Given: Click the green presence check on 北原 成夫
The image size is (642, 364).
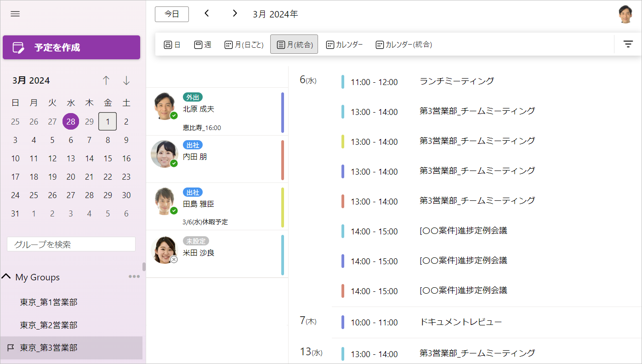Looking at the screenshot, I should 174,115.
